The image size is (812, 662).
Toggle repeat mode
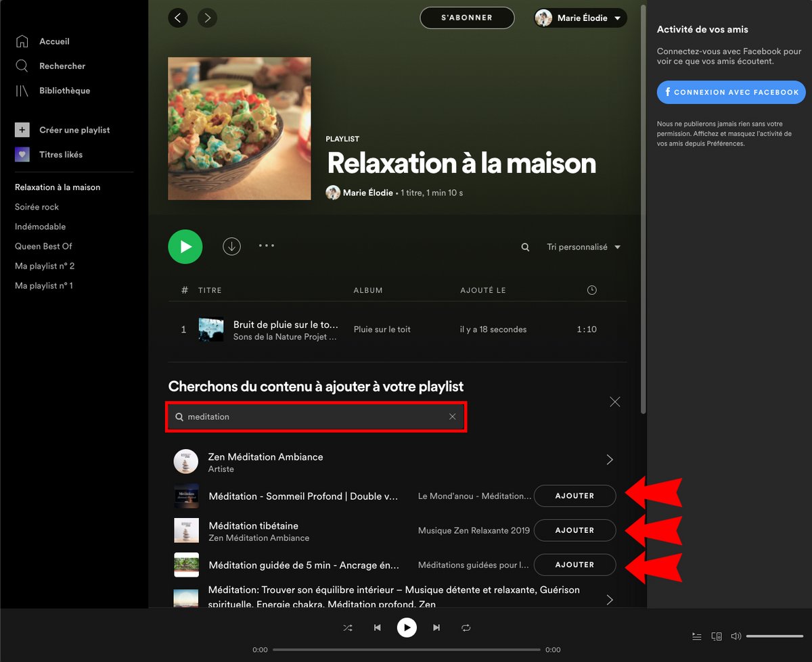[x=466, y=628]
